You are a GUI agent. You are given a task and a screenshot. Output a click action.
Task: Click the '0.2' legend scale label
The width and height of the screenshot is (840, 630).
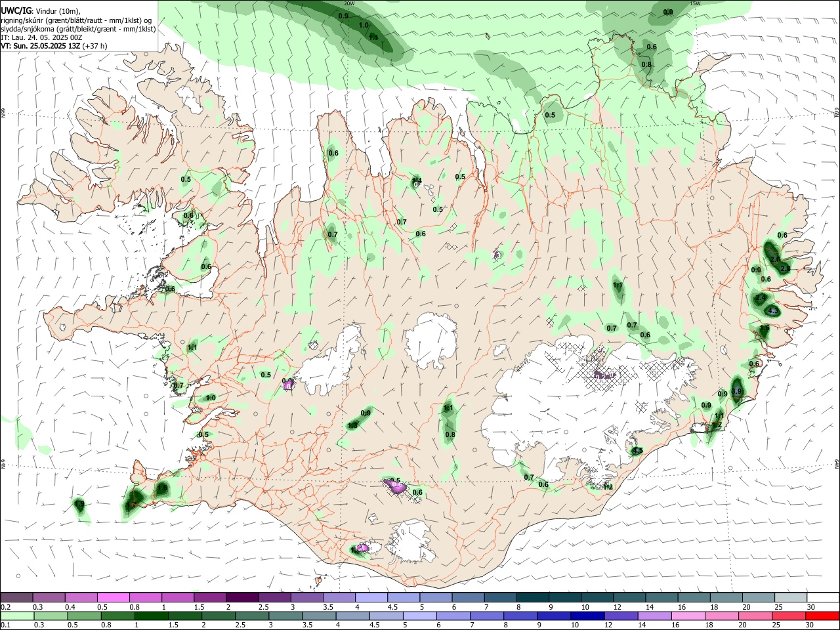tap(6, 607)
